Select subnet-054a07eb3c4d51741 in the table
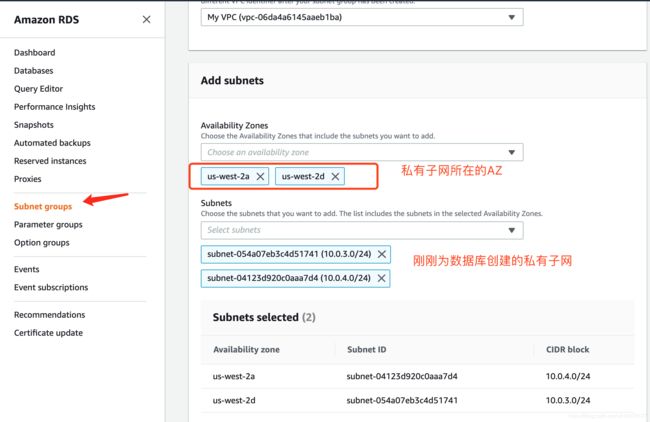 402,400
